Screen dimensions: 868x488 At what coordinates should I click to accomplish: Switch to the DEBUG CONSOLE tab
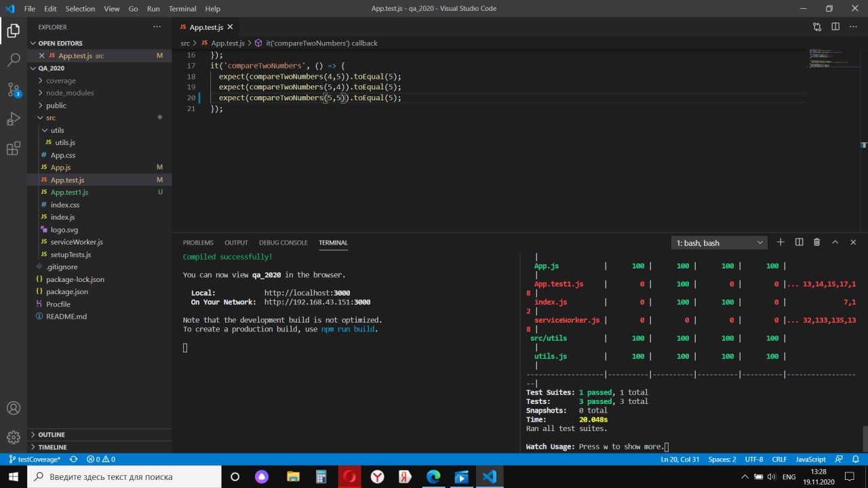tap(283, 243)
